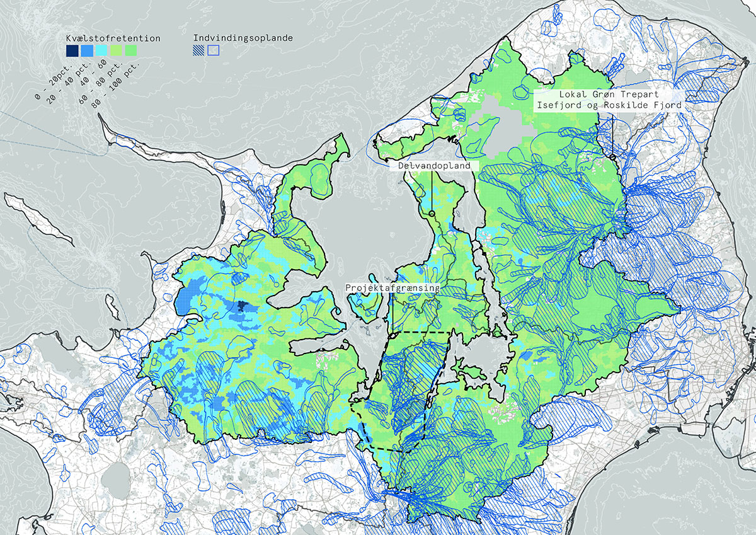Click the Lokal Grøn Trepart label
Image resolution: width=756 pixels, height=535 pixels.
(605, 94)
